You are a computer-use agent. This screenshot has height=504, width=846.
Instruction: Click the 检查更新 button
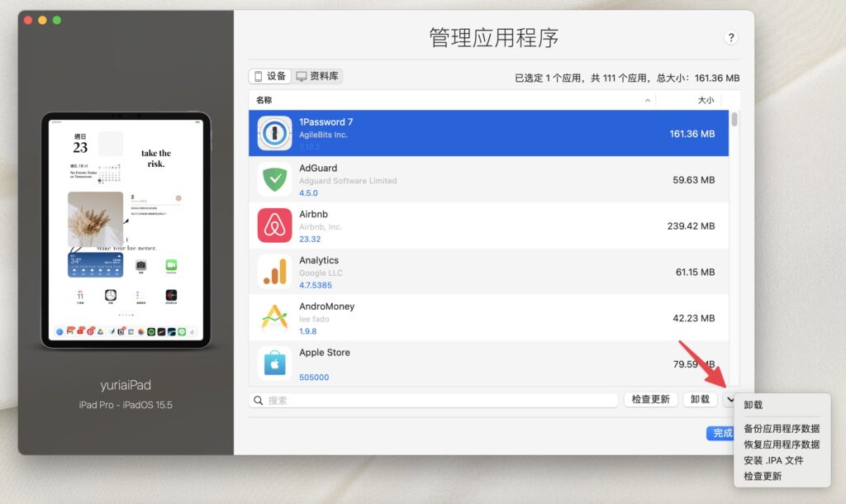point(651,399)
